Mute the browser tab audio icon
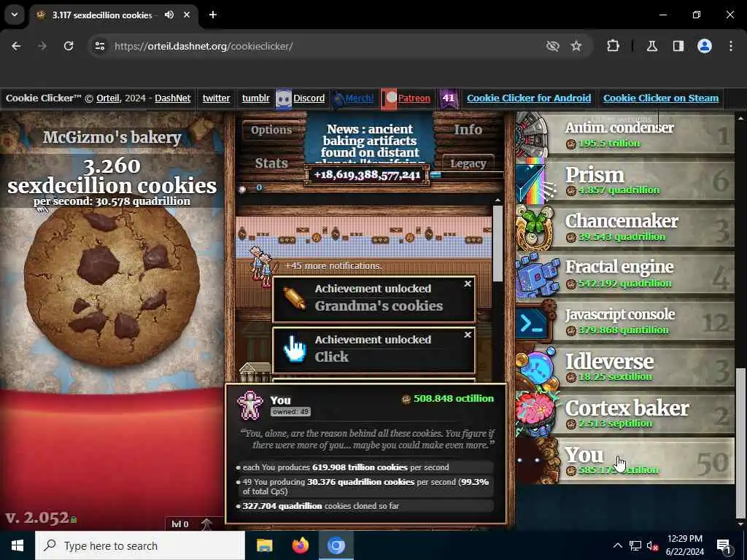This screenshot has height=560, width=747. pyautogui.click(x=169, y=15)
